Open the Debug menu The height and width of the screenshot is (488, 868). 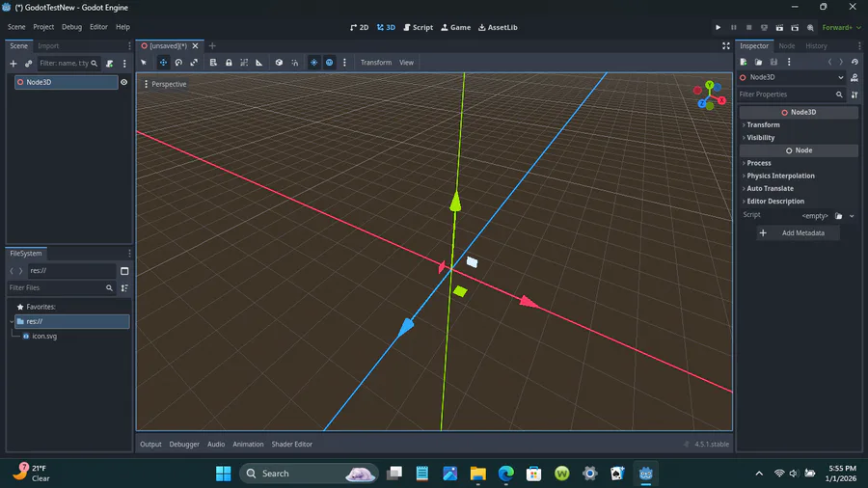(x=71, y=27)
